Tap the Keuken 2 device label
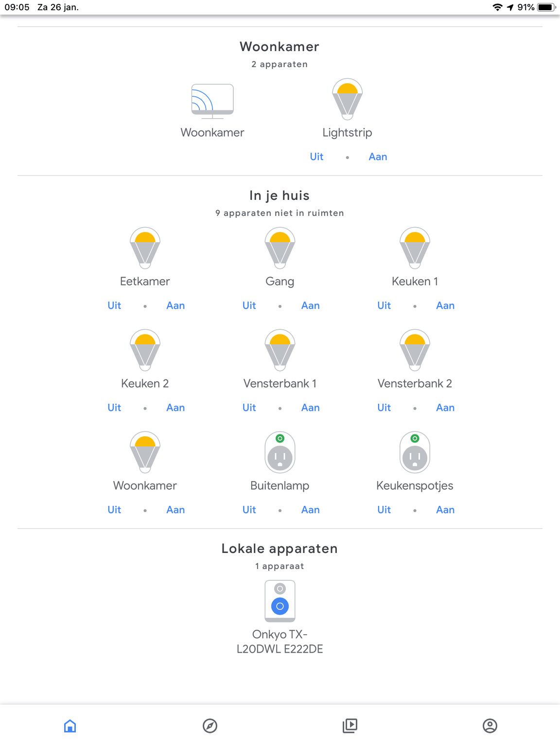Screen dimensions: 560x747 pyautogui.click(x=145, y=383)
